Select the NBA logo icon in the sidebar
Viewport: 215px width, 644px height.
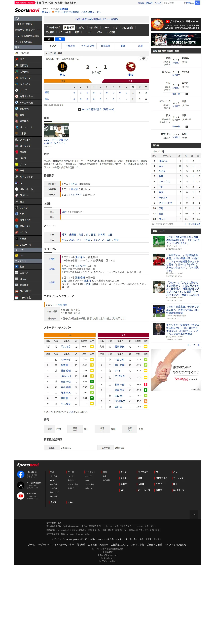(17, 214)
